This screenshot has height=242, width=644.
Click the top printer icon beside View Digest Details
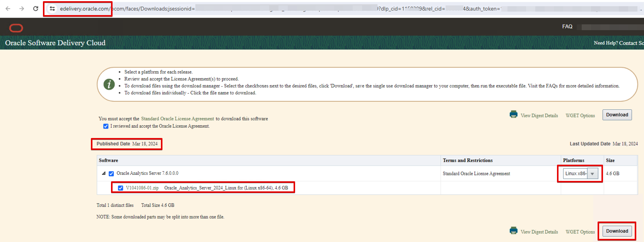[x=514, y=114]
